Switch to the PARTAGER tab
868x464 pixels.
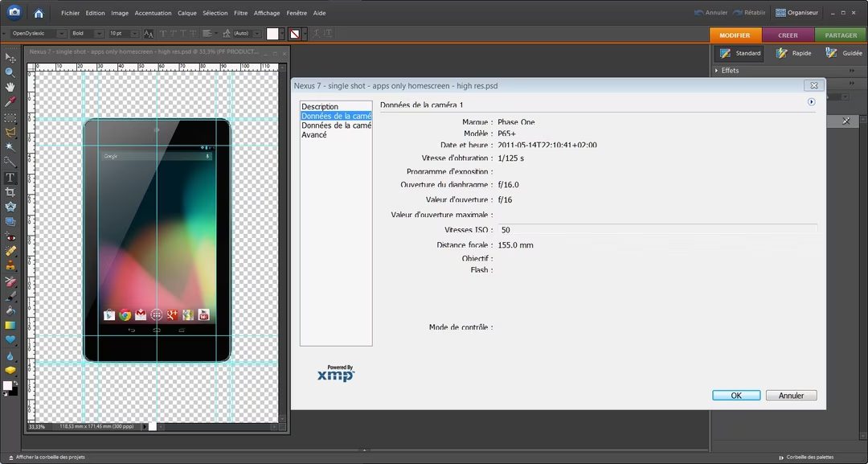841,35
